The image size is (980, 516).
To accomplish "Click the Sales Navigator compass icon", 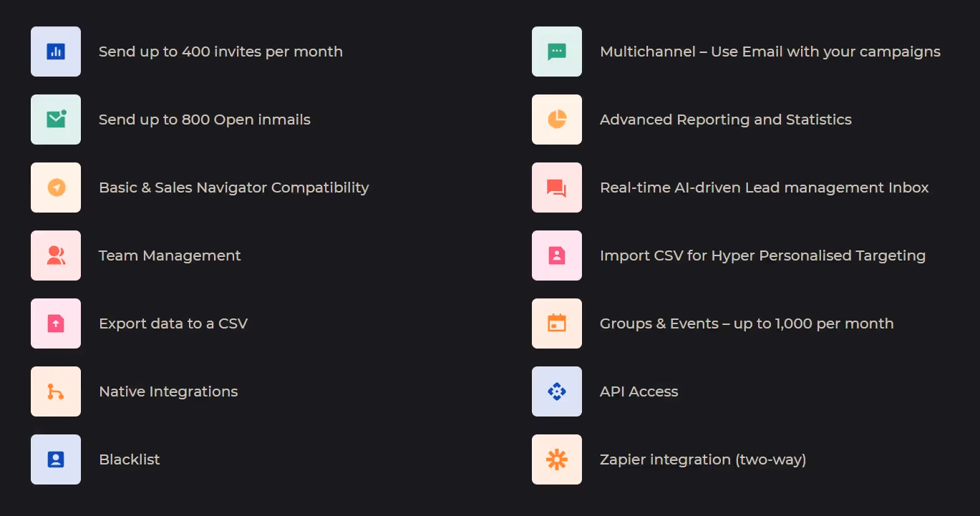I will [x=55, y=187].
